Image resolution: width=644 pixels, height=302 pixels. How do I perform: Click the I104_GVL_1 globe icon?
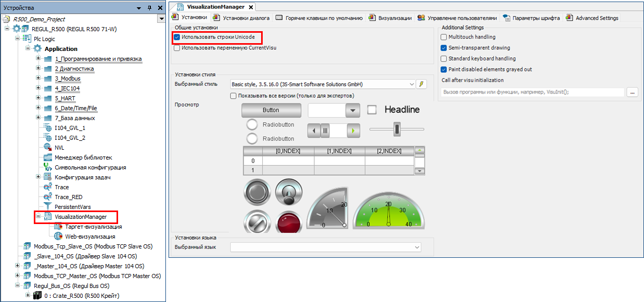tap(48, 128)
